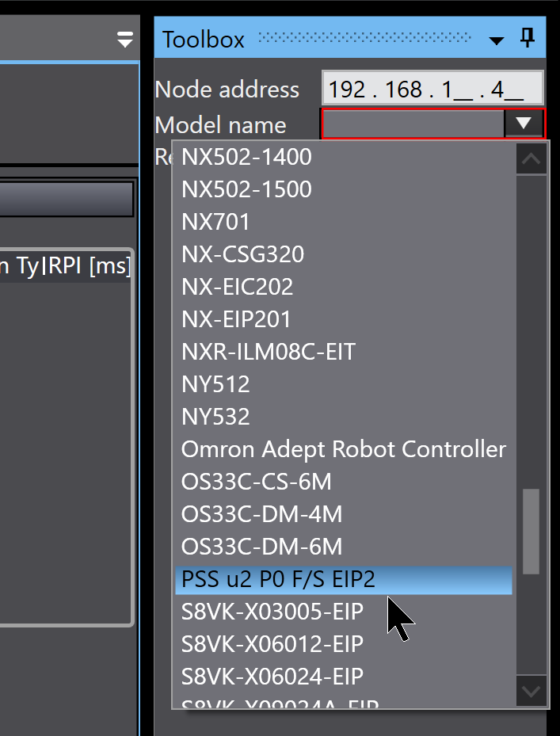Screen dimensions: 560x736
Task: Open the left panel menu icon
Action: (125, 40)
